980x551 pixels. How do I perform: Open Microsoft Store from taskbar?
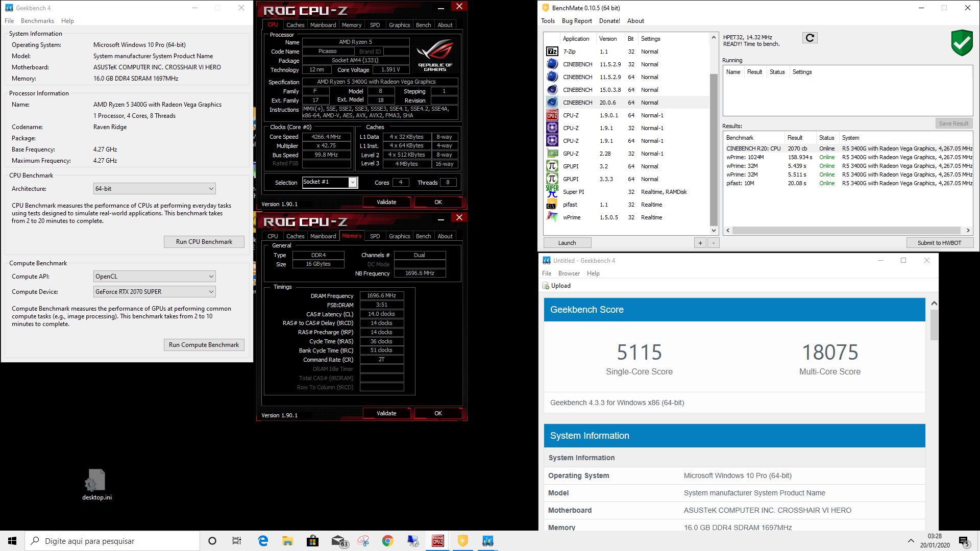[x=312, y=541]
